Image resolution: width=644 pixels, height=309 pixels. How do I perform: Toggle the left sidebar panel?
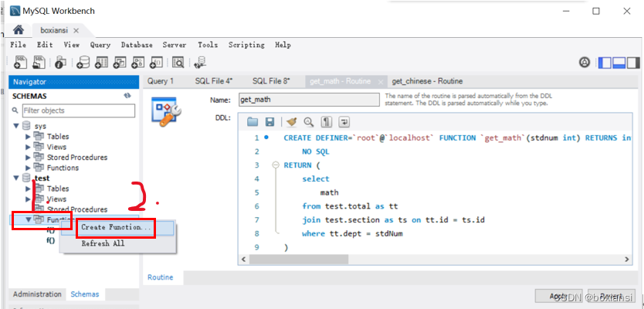click(x=605, y=63)
